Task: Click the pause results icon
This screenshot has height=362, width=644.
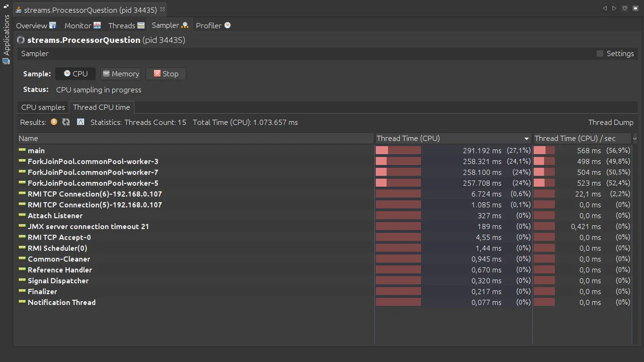Action: point(54,122)
